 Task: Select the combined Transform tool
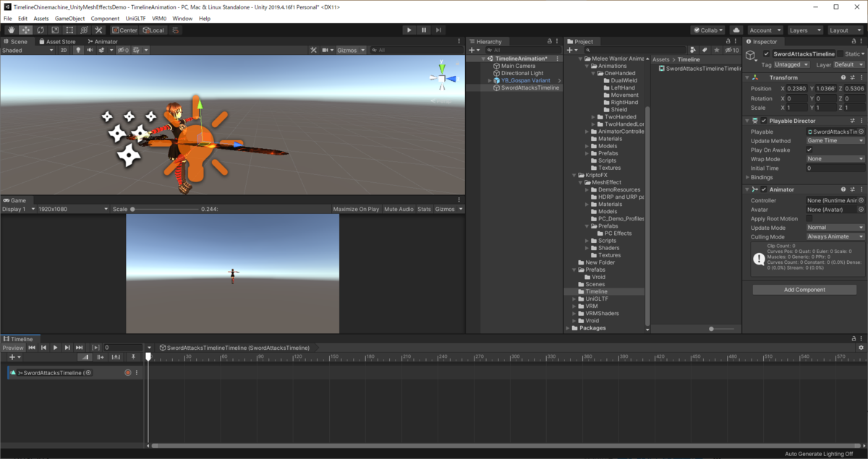[x=84, y=30]
